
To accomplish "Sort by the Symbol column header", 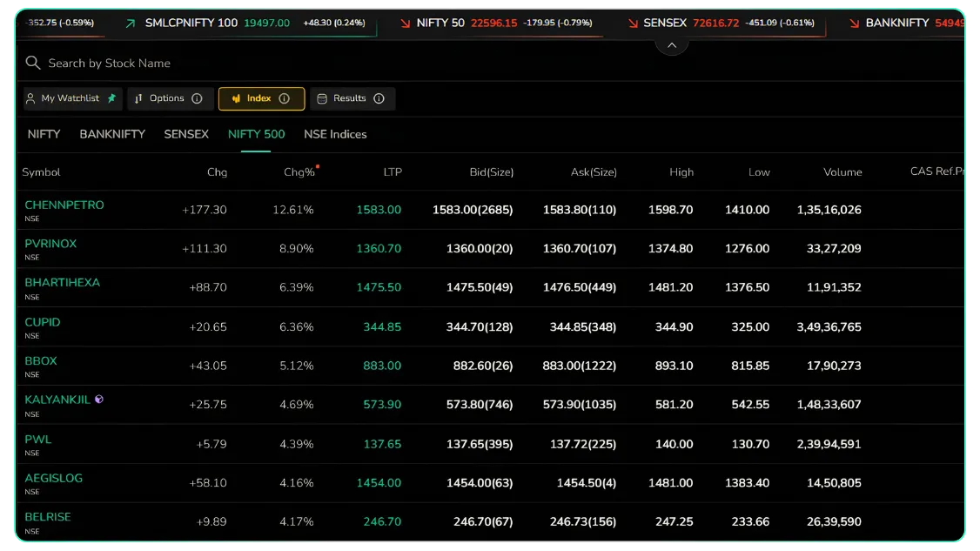I will coord(41,172).
